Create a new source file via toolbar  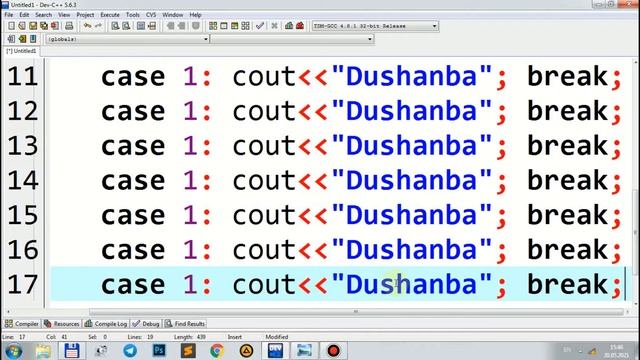[11, 26]
